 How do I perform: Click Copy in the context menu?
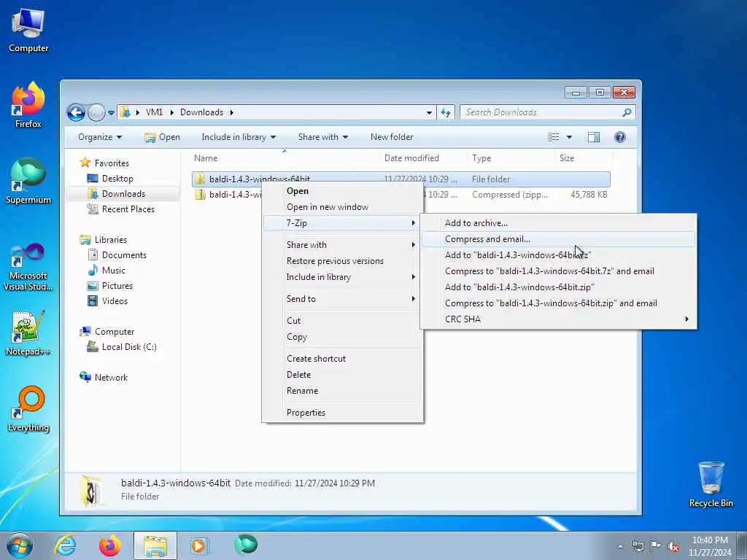point(343,337)
